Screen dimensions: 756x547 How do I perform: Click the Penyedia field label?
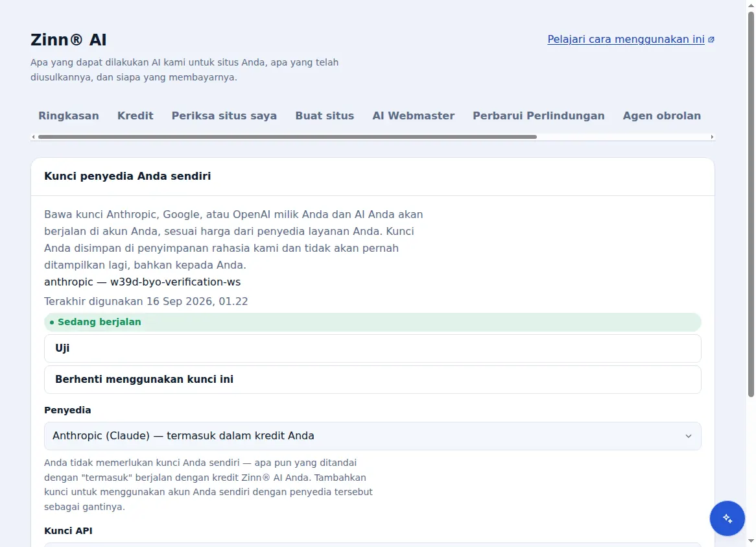(x=67, y=410)
